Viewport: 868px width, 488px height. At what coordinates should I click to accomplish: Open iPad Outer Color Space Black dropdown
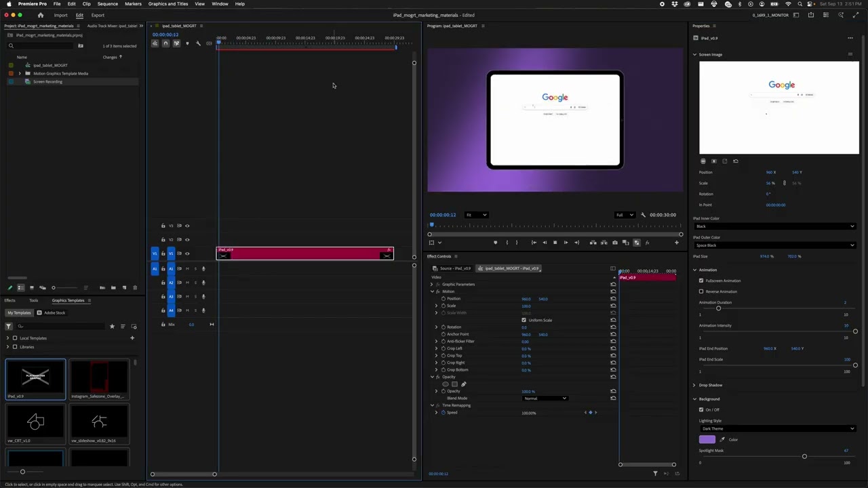click(x=774, y=245)
